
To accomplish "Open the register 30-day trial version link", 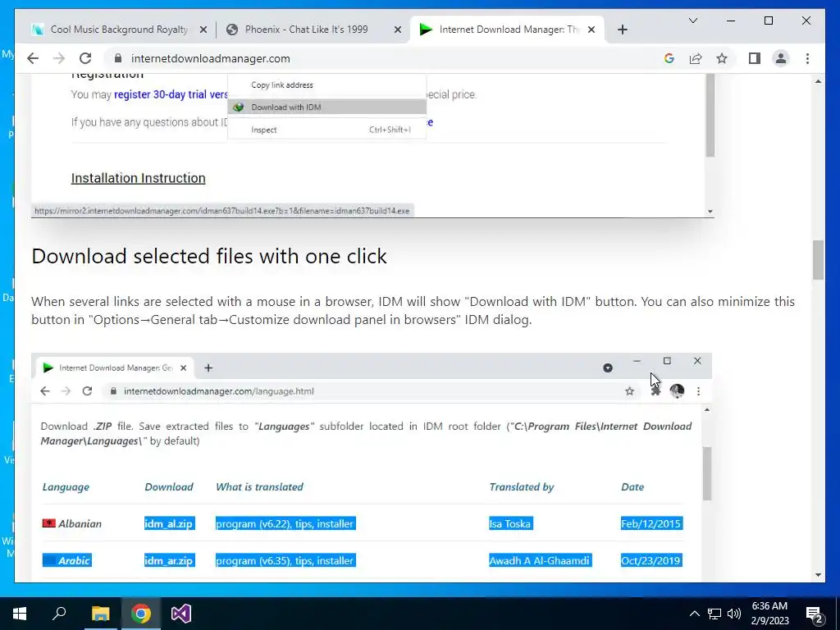I will 171,94.
